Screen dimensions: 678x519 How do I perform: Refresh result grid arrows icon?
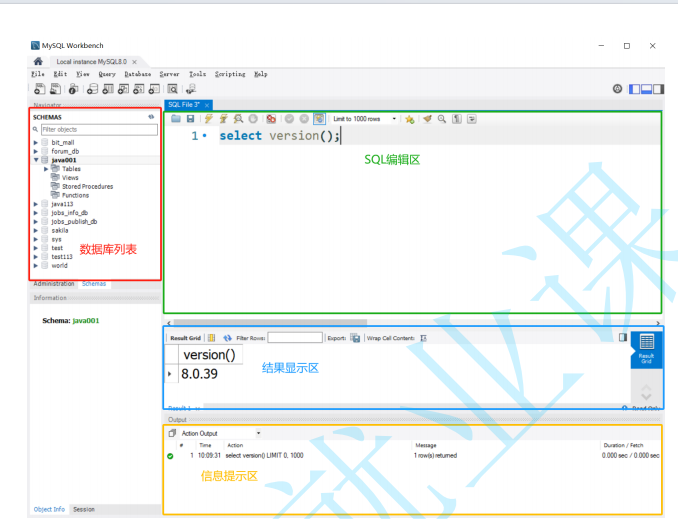point(227,338)
